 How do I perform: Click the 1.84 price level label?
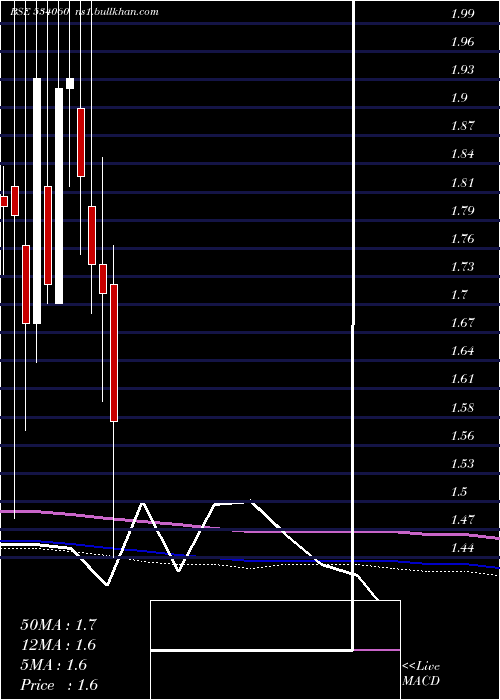(x=462, y=154)
